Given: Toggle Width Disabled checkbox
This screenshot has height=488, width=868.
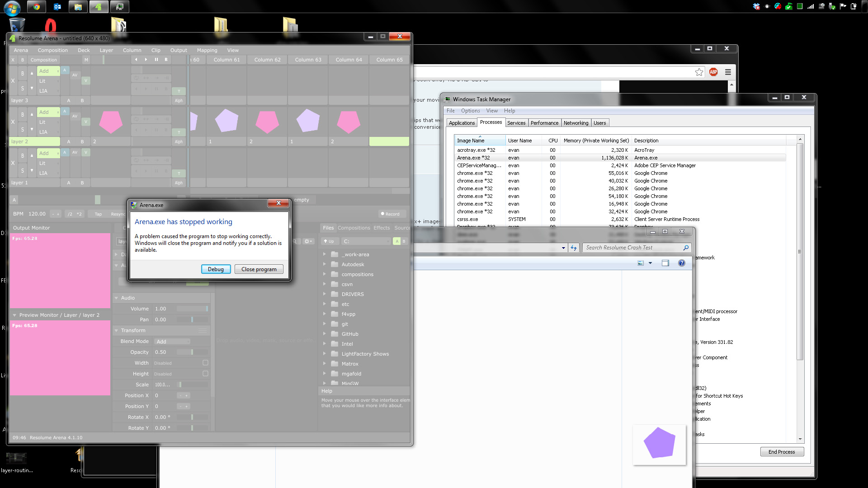Looking at the screenshot, I should coord(205,363).
